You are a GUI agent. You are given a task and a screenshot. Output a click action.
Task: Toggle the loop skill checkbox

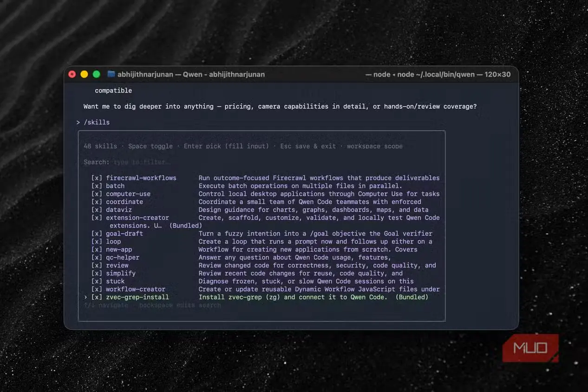97,242
